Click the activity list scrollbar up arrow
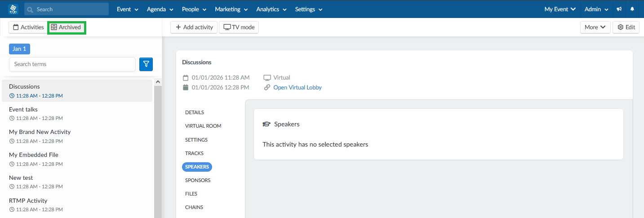The height and width of the screenshot is (218, 644). (158, 82)
